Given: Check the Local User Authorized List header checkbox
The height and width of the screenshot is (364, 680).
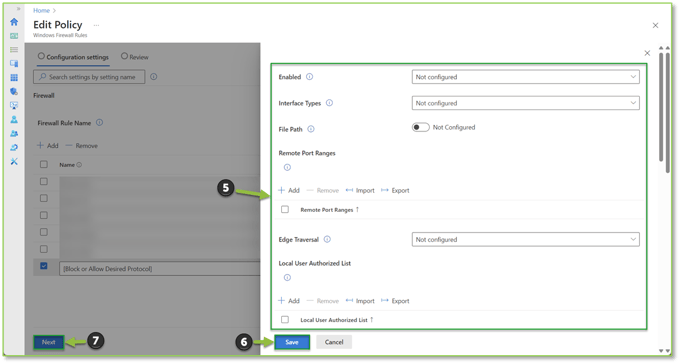Looking at the screenshot, I should point(285,320).
